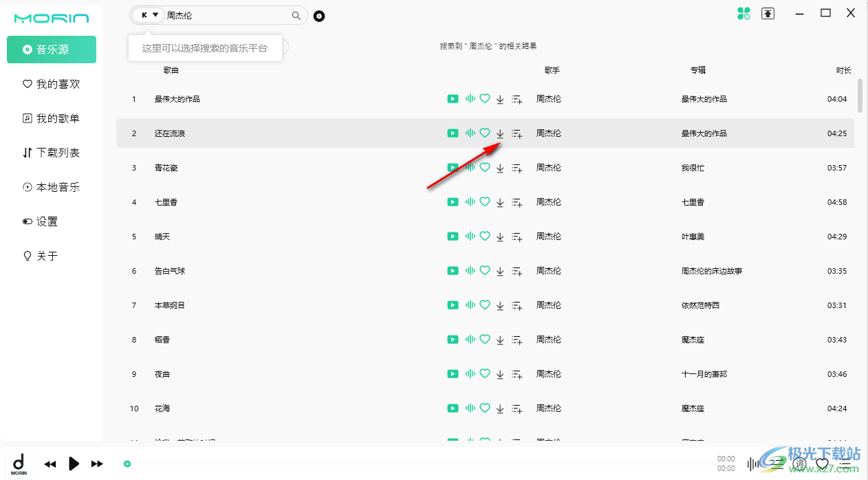Image resolution: width=868 pixels, height=480 pixels.
Task: Favorite the song 晴天 with the heart
Action: point(485,237)
